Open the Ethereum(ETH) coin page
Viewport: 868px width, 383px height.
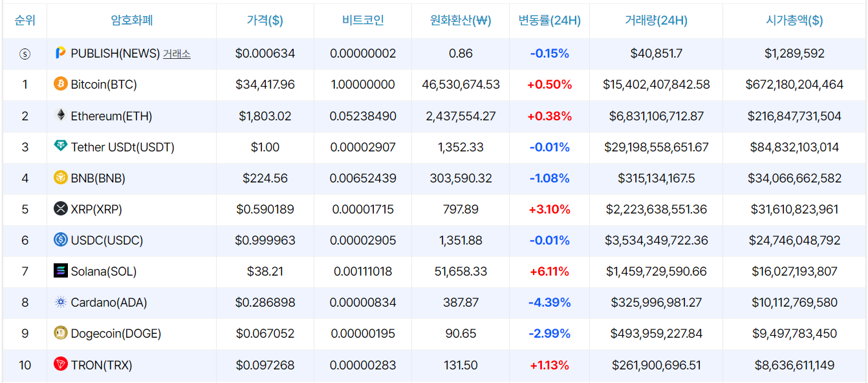tap(111, 116)
